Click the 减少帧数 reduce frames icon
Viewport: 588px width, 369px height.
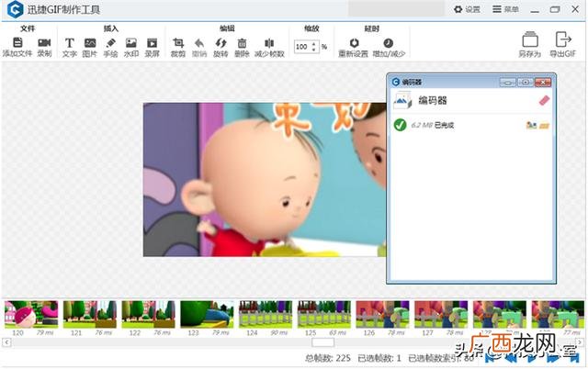[269, 43]
